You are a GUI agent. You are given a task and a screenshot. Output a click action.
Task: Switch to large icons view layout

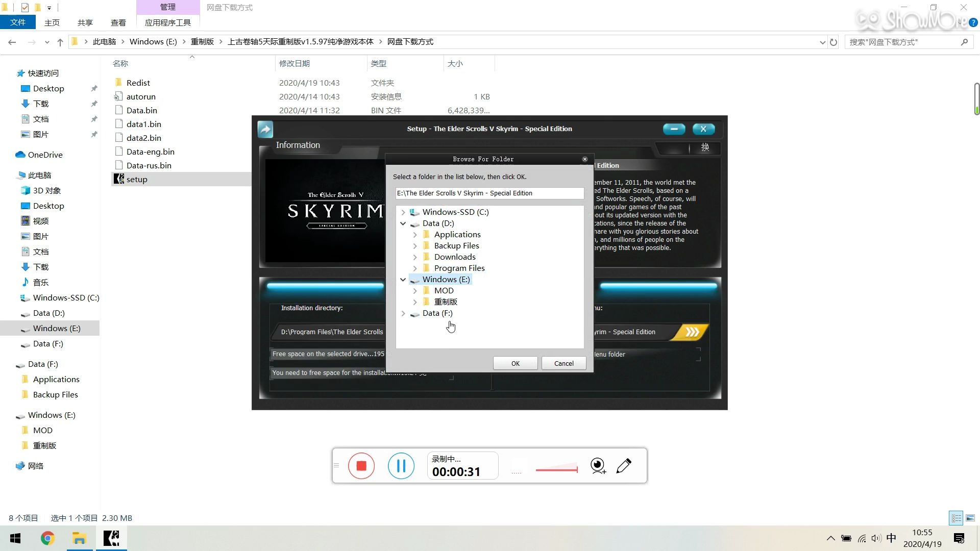(x=970, y=518)
